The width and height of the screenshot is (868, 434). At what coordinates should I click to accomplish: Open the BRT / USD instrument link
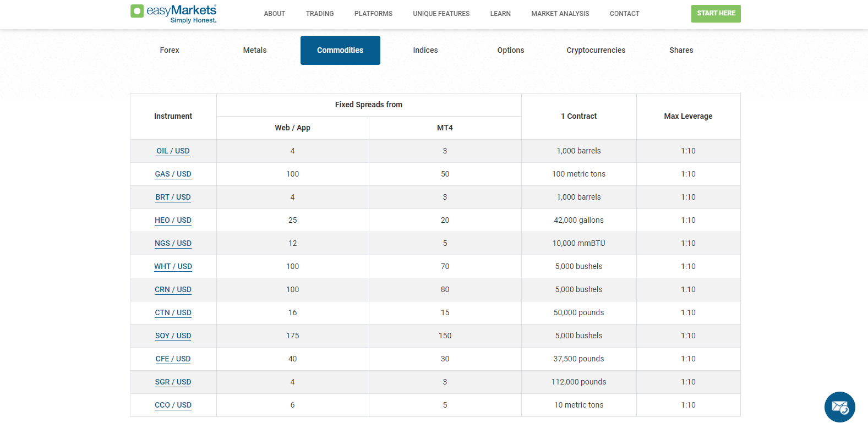click(173, 197)
